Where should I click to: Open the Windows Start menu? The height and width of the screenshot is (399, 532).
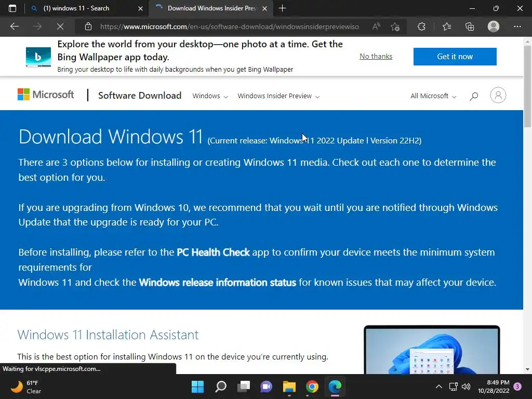click(197, 387)
